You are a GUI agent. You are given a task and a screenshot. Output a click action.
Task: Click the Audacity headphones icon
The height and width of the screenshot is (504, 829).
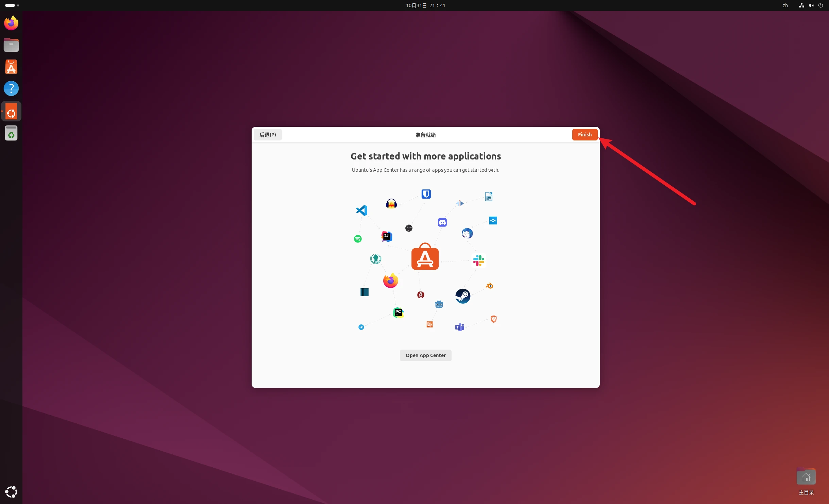[x=391, y=204]
